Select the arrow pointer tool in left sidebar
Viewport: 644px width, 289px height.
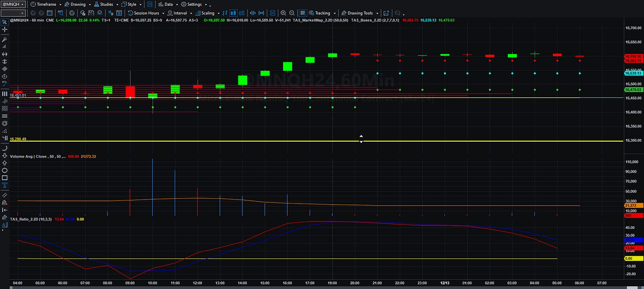[5, 22]
